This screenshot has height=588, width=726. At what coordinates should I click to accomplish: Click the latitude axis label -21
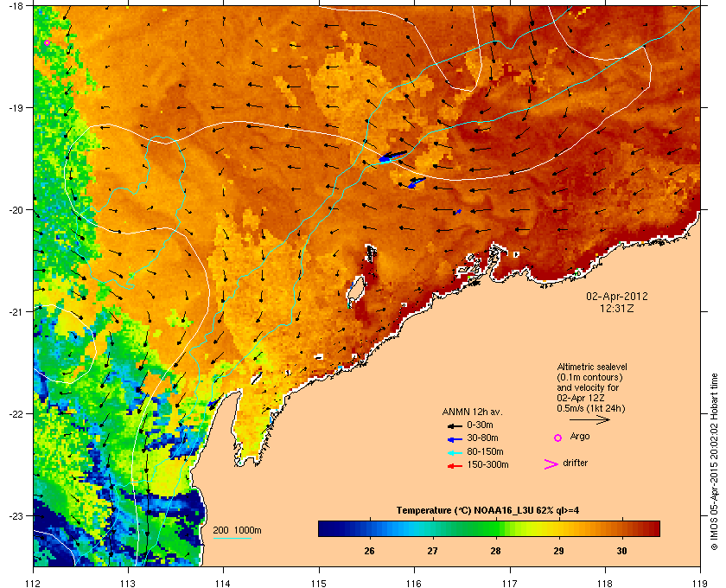(15, 312)
